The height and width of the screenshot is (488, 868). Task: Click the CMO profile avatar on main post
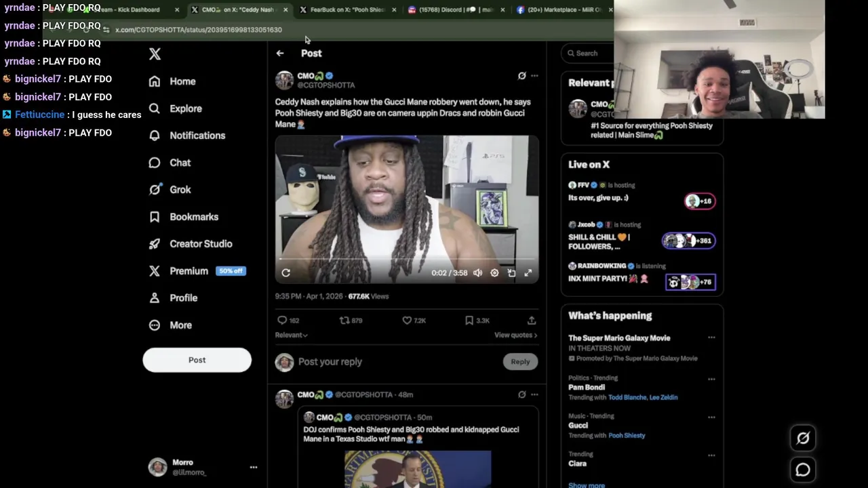pyautogui.click(x=284, y=80)
